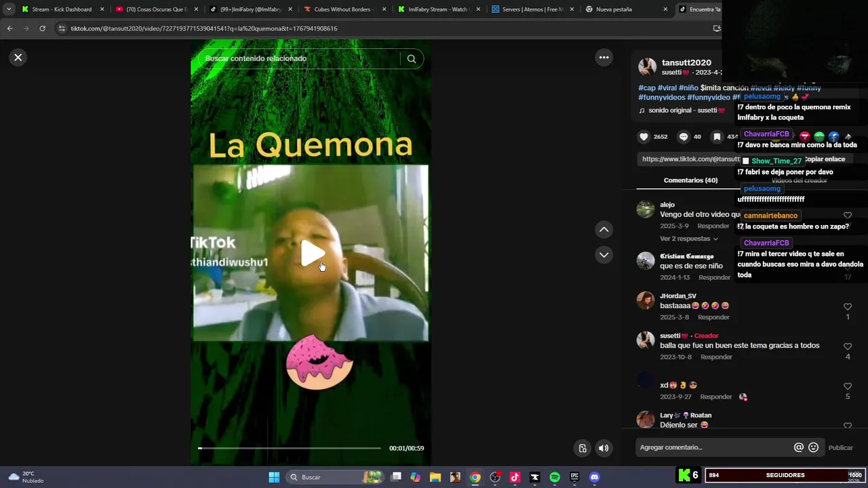Like JHordan_SV's comment heart
The image size is (868, 488).
pos(848,307)
